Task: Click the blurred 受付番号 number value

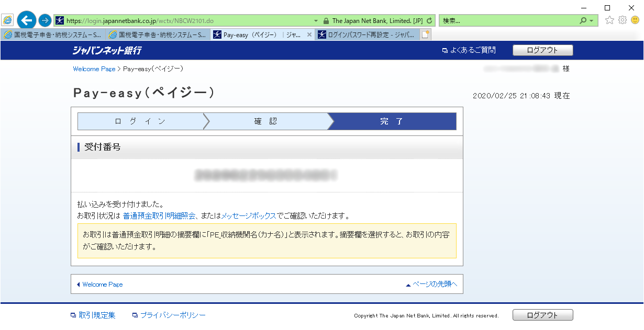Action: (265, 175)
